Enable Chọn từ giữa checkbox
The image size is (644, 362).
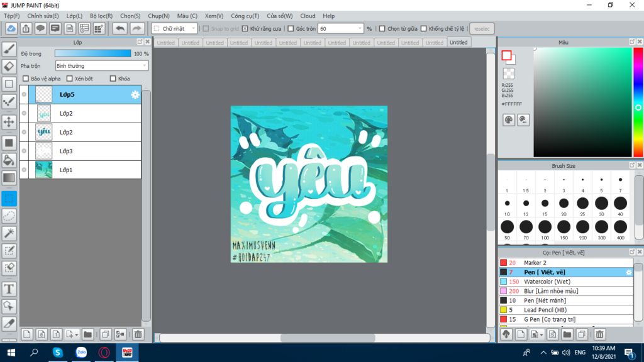coord(382,29)
